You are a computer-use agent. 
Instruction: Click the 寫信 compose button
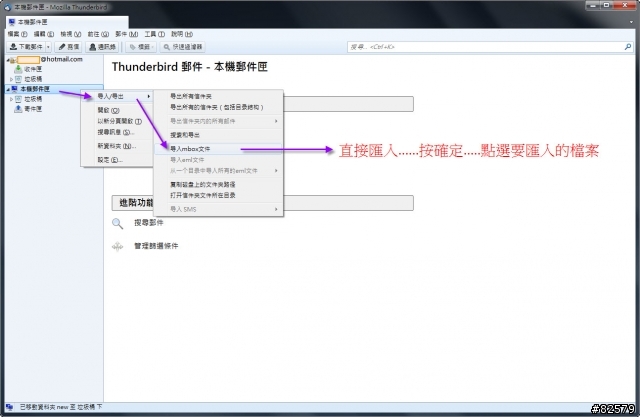pyautogui.click(x=69, y=47)
